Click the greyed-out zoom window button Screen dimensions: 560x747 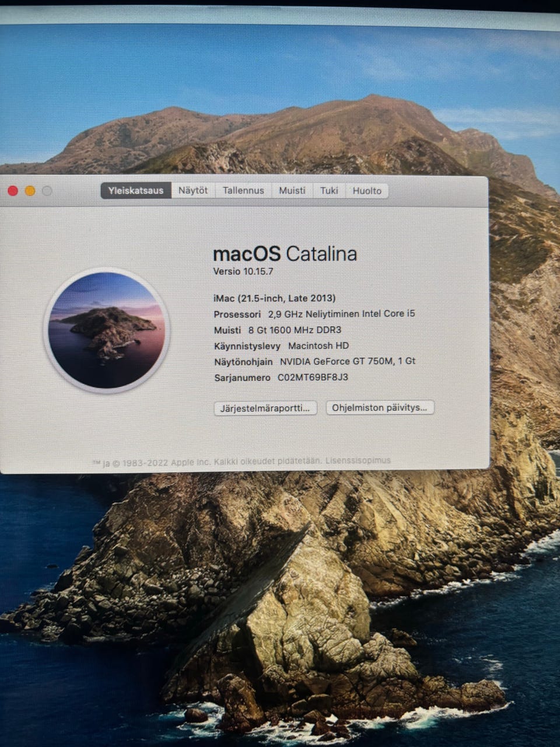(x=47, y=191)
